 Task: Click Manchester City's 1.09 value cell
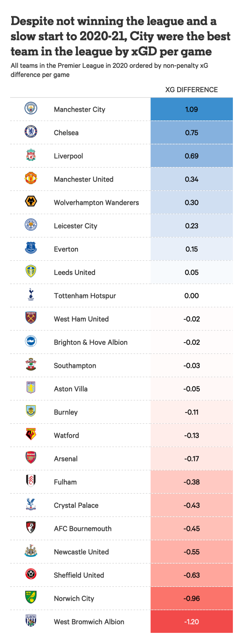[191, 109]
